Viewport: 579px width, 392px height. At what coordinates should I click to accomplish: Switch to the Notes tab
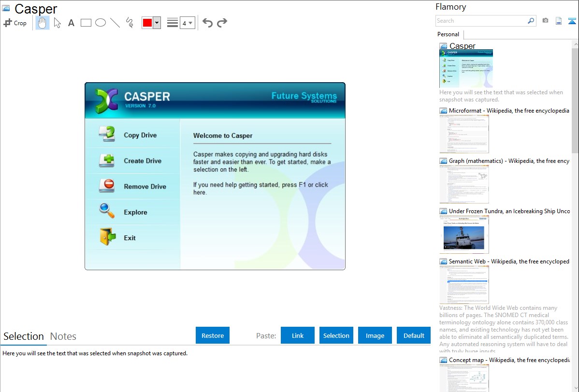(63, 336)
